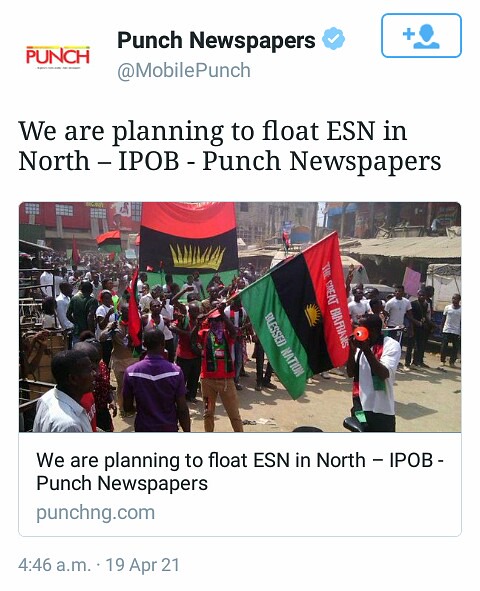
Task: Select the tweet headline text
Action: 229,146
